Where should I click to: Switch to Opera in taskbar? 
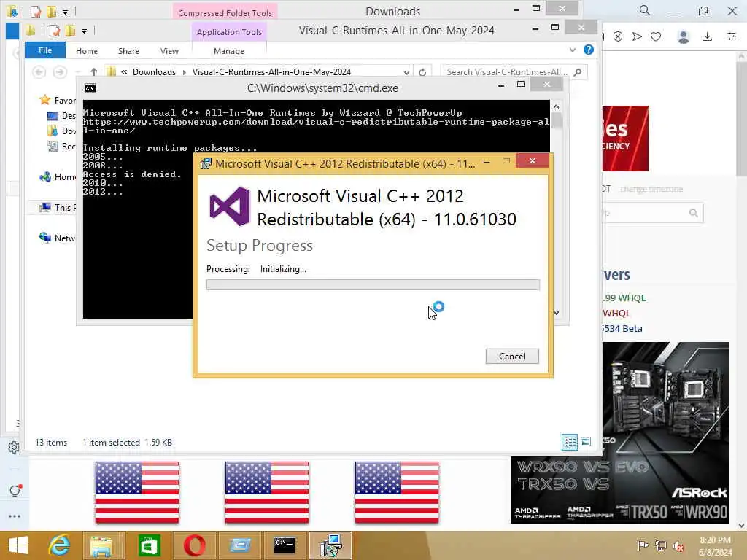click(194, 545)
